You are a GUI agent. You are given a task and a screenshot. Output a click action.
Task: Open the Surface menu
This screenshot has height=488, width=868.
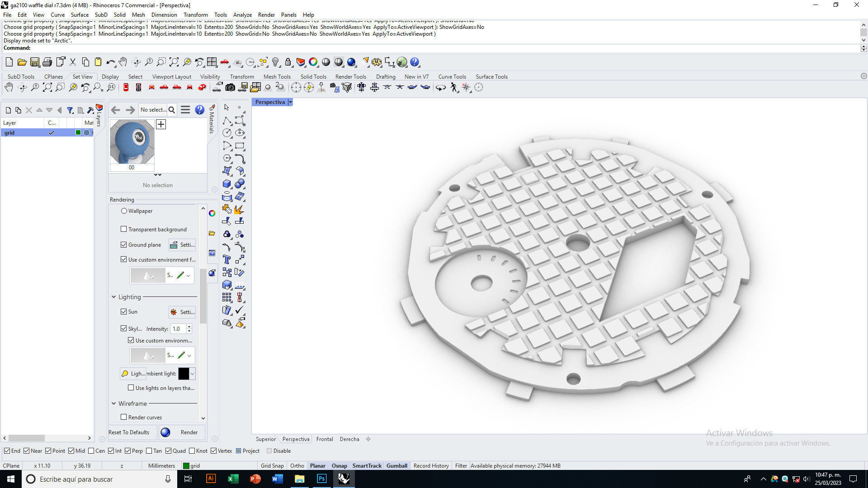(x=80, y=14)
